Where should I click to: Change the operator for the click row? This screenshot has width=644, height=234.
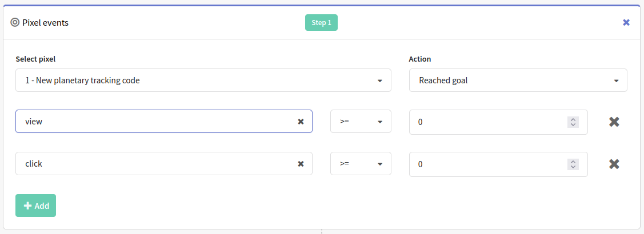click(361, 164)
